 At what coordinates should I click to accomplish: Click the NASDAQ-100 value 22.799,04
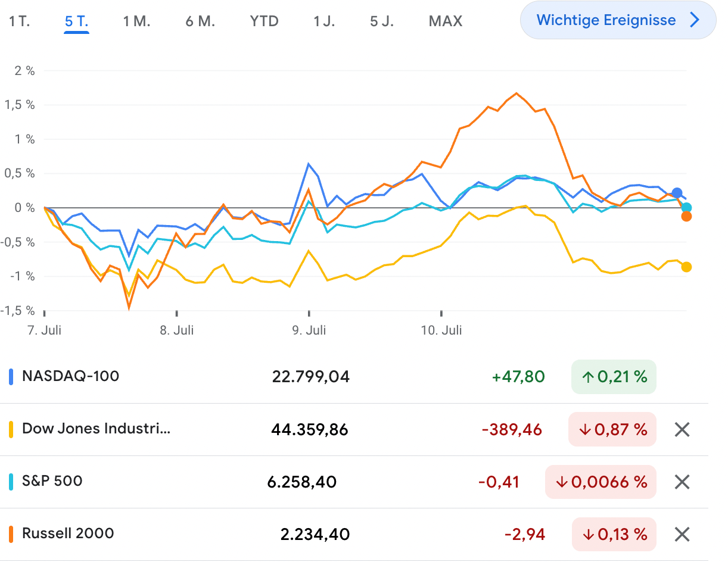[311, 377]
